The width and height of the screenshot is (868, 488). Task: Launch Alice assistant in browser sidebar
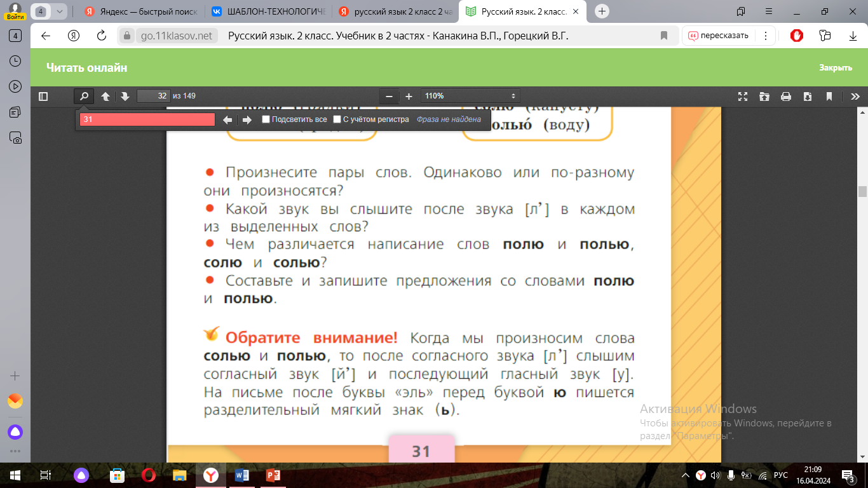15,432
